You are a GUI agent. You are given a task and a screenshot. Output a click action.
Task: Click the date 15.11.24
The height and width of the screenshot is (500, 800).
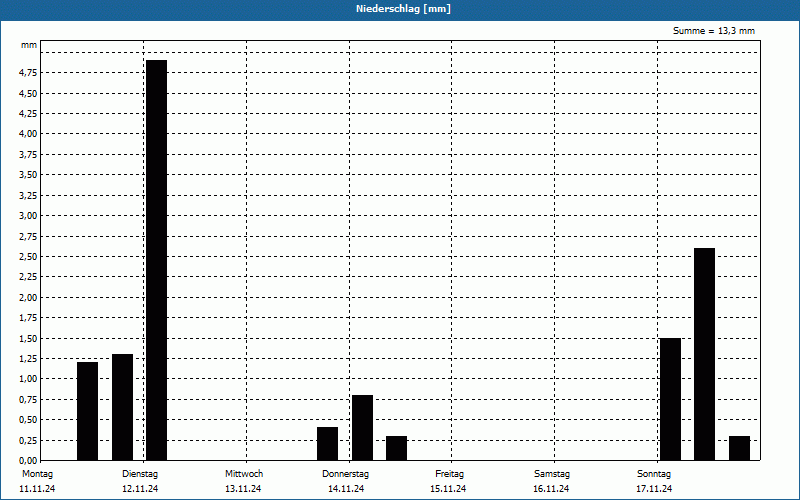[x=448, y=489]
